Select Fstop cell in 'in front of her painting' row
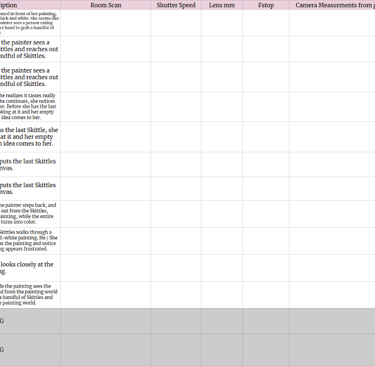The height and width of the screenshot is (366, 375). (266, 23)
